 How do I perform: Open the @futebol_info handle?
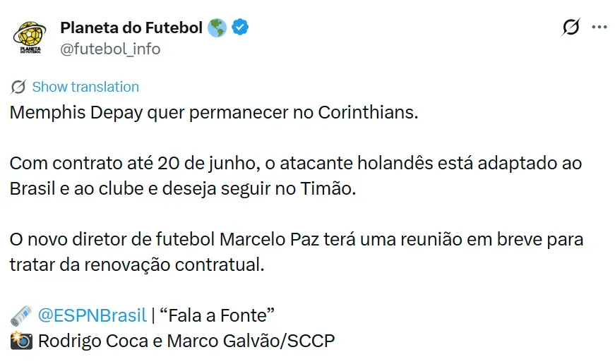[x=110, y=49]
